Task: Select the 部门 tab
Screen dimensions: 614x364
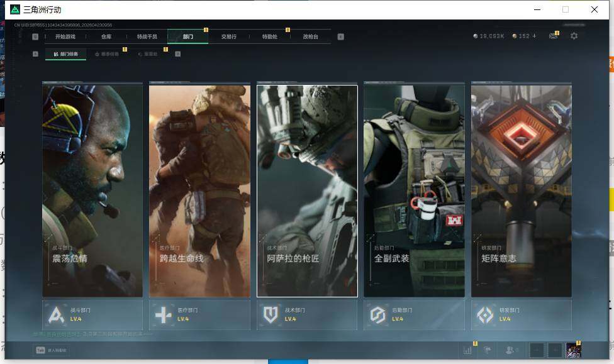Action: tap(188, 36)
